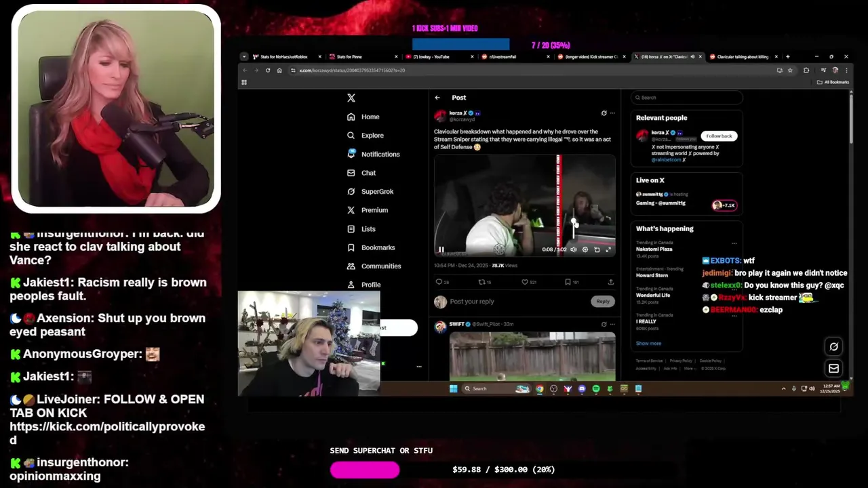The image size is (868, 488).
Task: Click the Grok floating button
Action: tap(834, 346)
